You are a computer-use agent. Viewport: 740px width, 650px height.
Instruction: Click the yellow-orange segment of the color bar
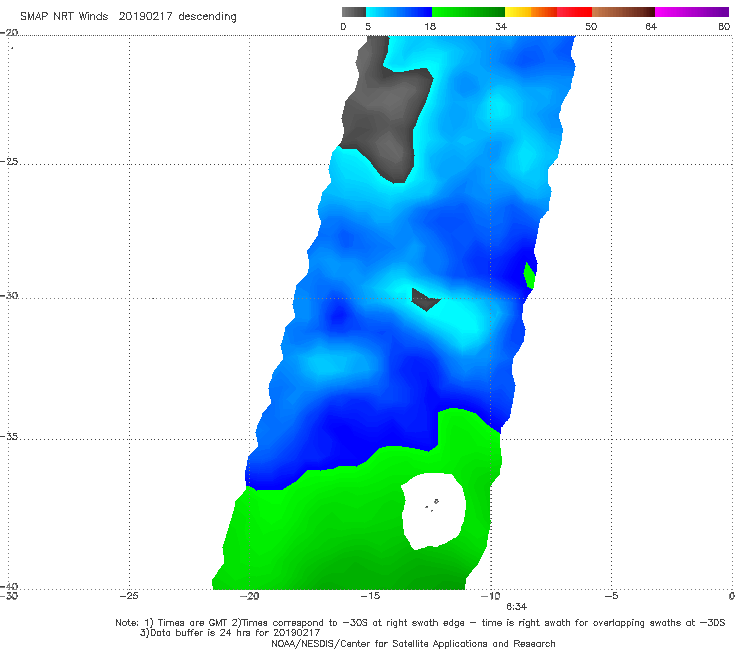click(x=531, y=12)
